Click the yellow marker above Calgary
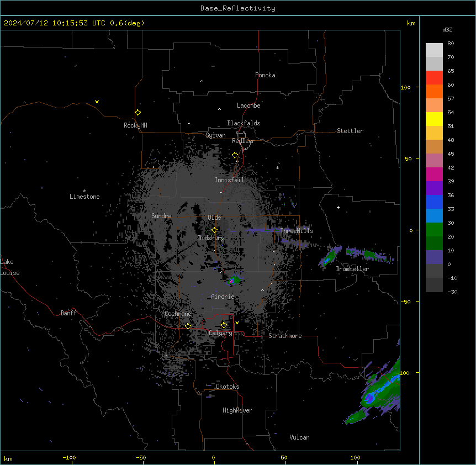 click(224, 325)
